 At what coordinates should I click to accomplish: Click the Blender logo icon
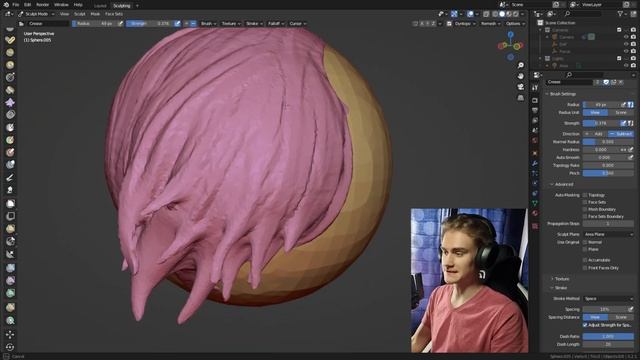coord(6,4)
